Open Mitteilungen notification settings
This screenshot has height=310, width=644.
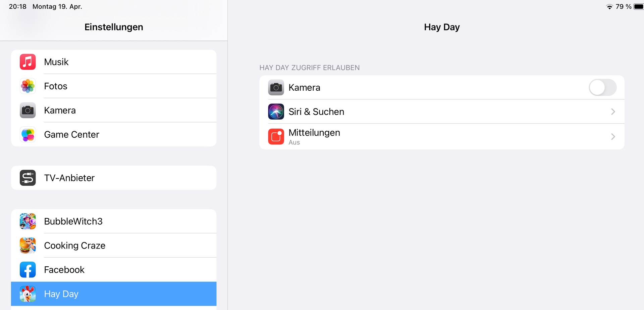click(314, 136)
